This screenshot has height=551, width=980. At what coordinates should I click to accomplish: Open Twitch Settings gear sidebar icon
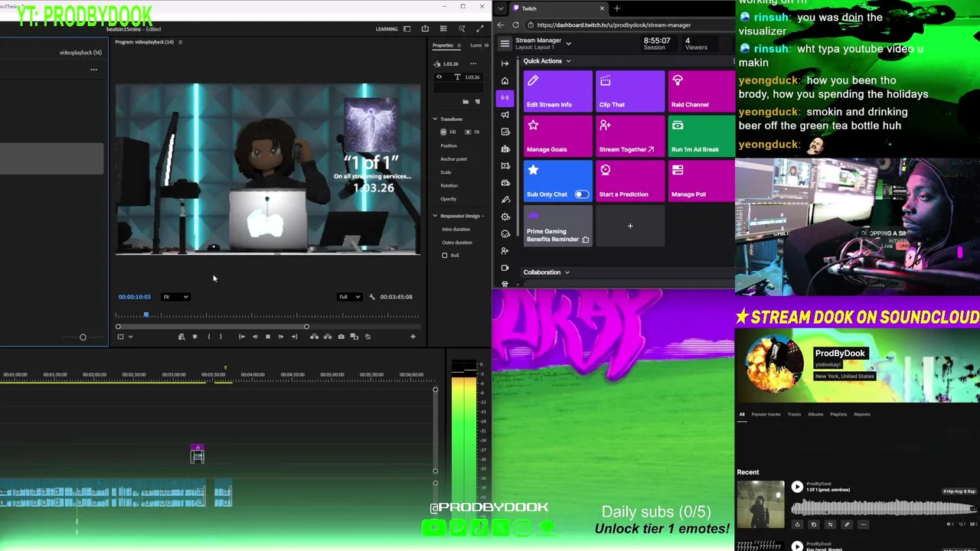pos(505,217)
